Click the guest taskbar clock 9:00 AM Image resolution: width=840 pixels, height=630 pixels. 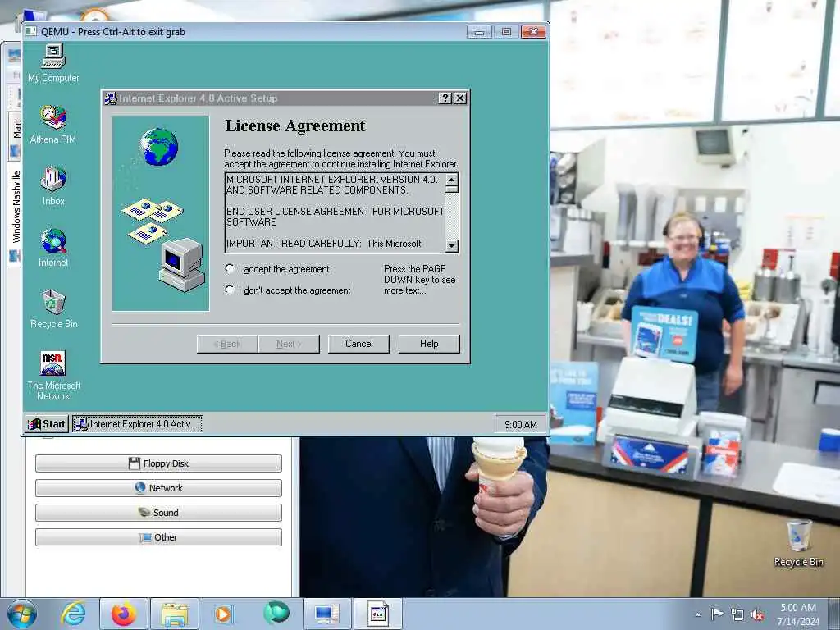[x=520, y=424]
